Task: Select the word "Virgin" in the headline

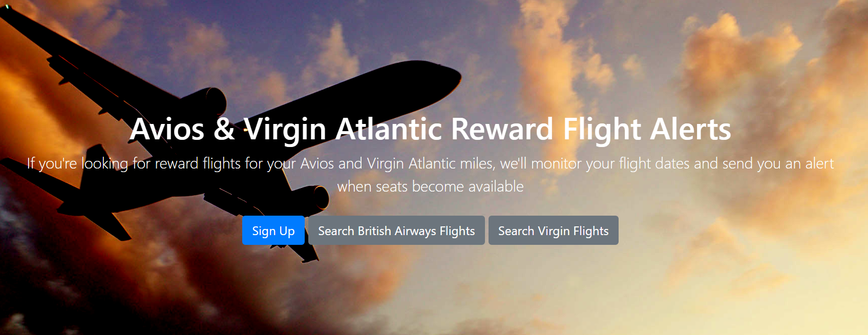Action: (x=285, y=130)
